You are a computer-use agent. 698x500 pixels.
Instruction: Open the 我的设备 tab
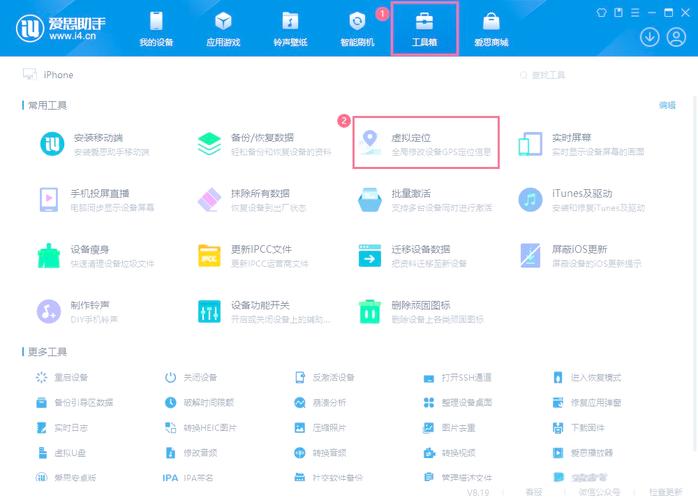pos(156,28)
